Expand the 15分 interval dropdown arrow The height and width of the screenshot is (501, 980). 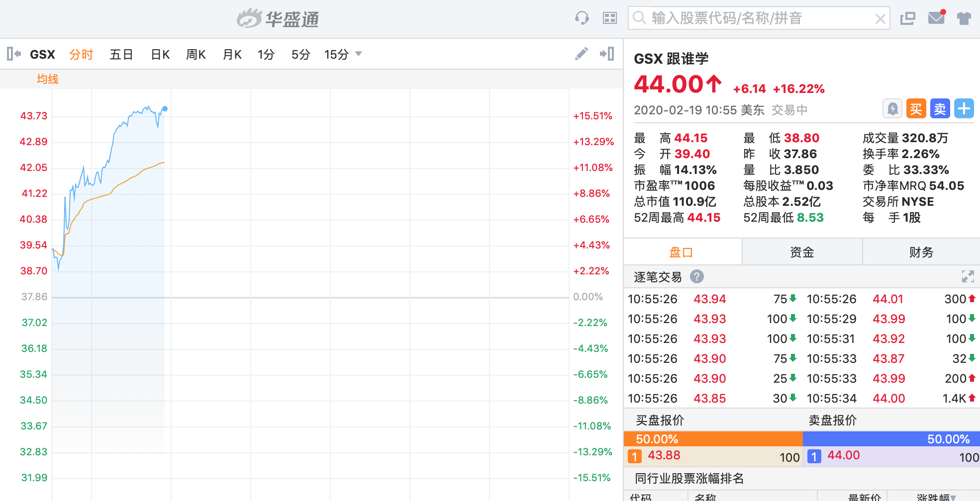click(x=358, y=54)
